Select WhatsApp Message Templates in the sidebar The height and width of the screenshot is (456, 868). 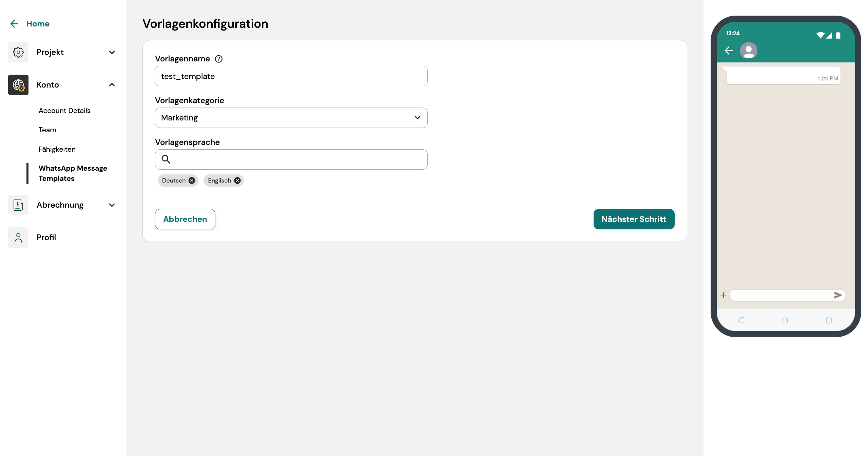click(x=73, y=173)
